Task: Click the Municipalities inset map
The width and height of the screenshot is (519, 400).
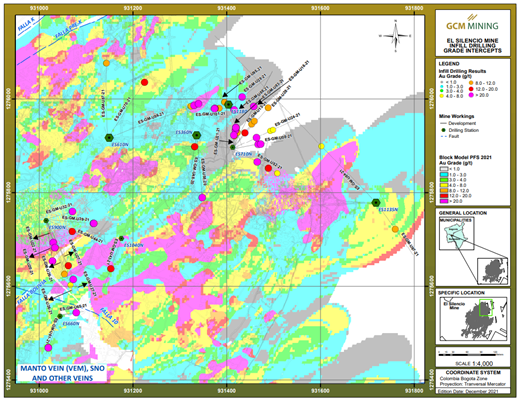Action: pos(456,234)
